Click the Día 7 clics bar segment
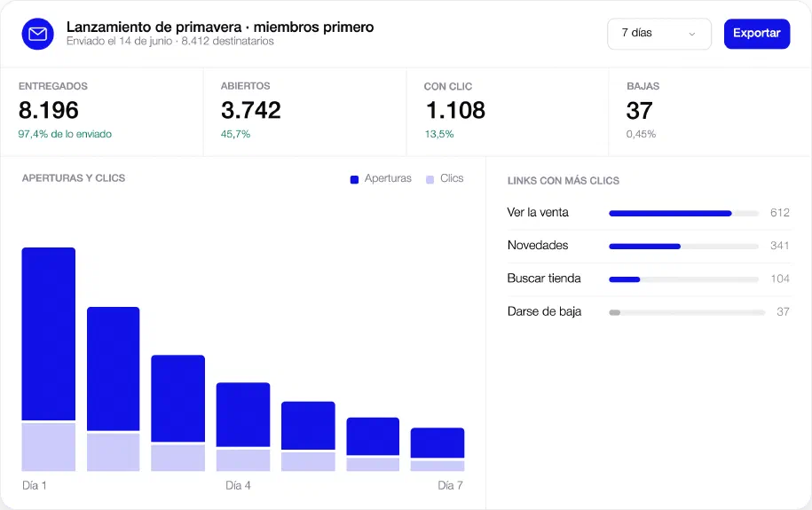812x510 pixels. 438,466
